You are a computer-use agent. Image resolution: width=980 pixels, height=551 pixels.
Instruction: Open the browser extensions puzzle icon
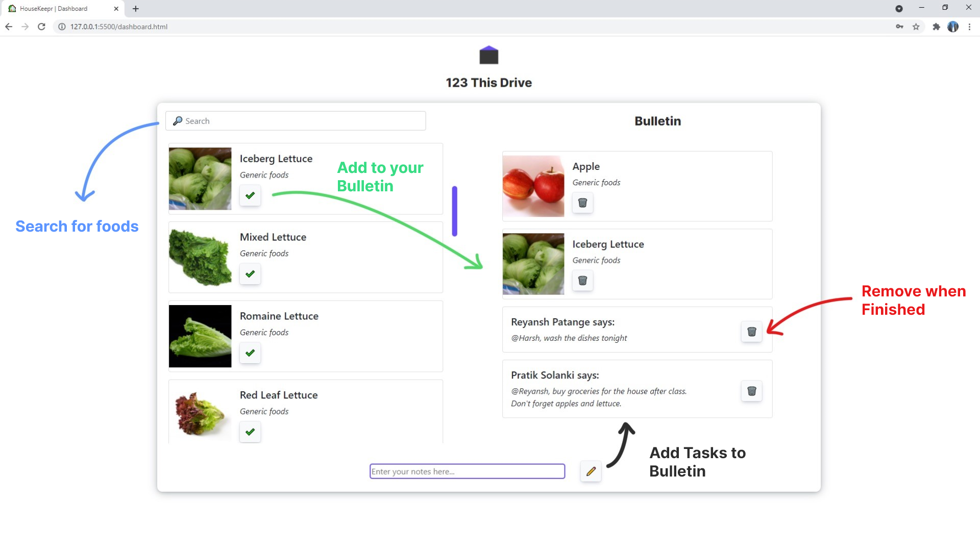tap(936, 27)
